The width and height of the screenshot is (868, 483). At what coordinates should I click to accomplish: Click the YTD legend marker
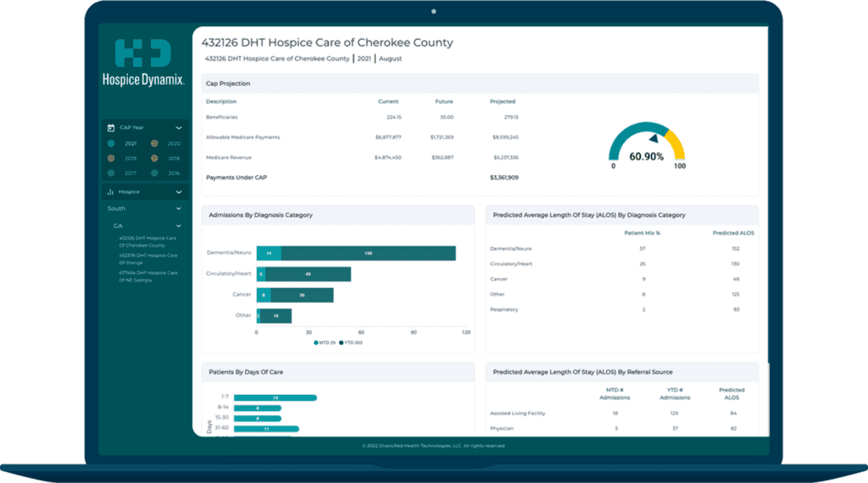[342, 342]
